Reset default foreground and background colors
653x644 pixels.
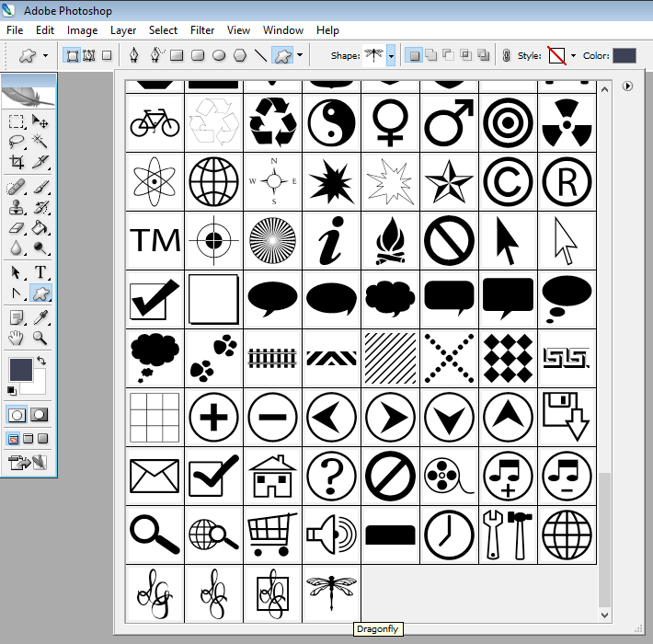[12, 391]
